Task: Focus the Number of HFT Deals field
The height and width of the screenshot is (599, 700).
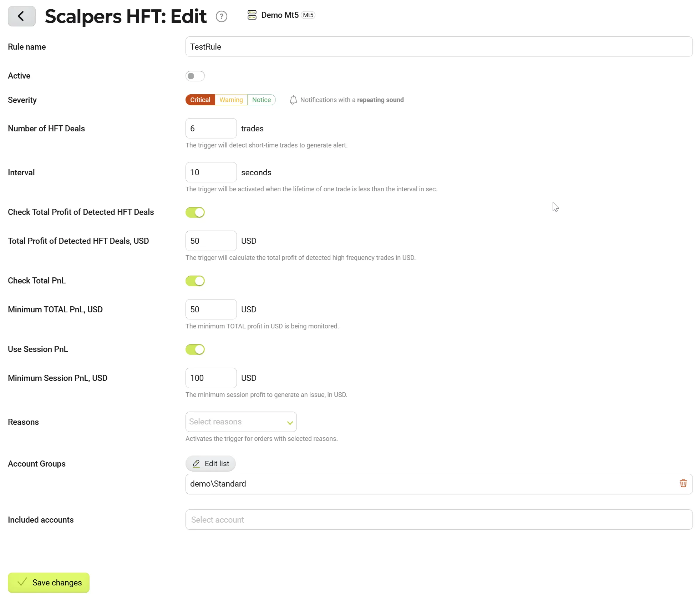Action: pos(211,129)
